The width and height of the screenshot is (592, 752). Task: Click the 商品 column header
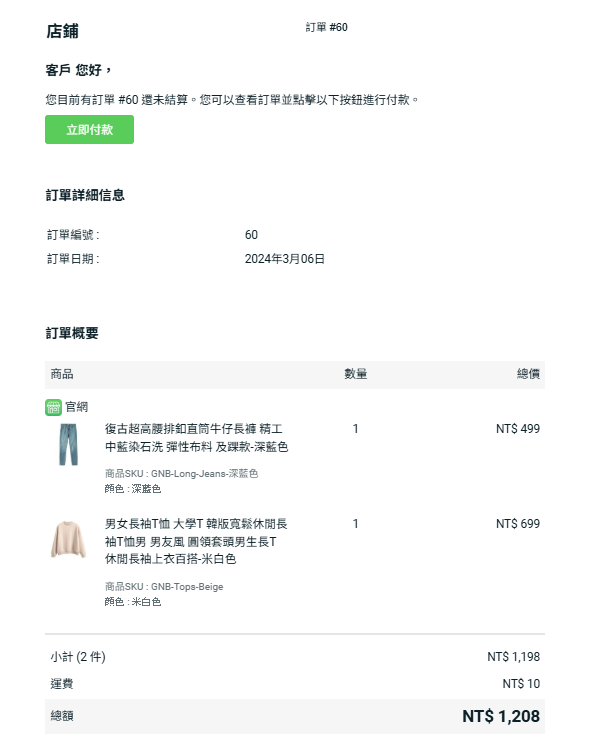(x=62, y=374)
